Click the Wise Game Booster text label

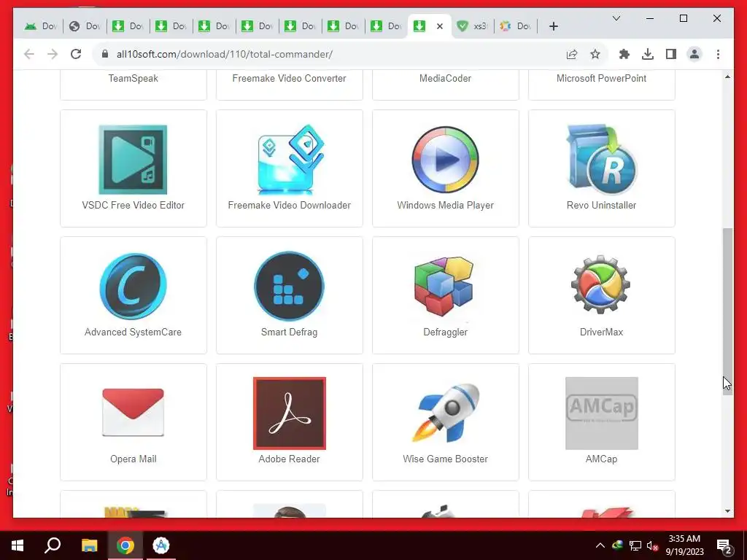click(x=445, y=459)
